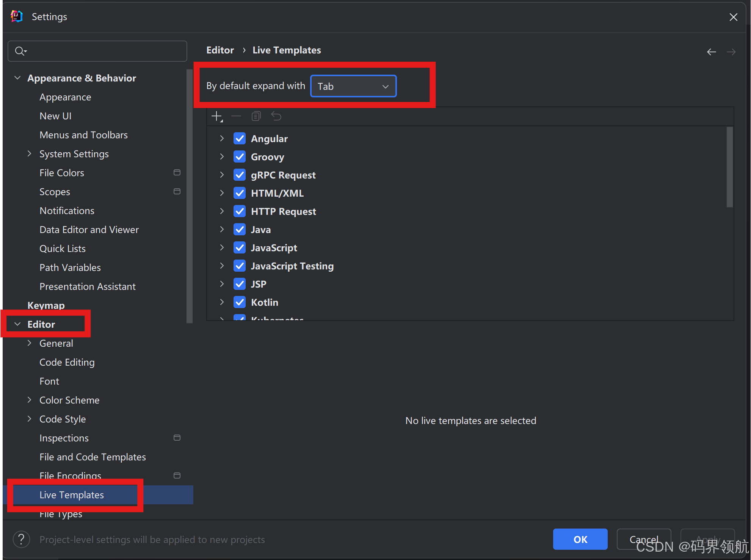Click the template list vertical scrollbar

click(730, 167)
